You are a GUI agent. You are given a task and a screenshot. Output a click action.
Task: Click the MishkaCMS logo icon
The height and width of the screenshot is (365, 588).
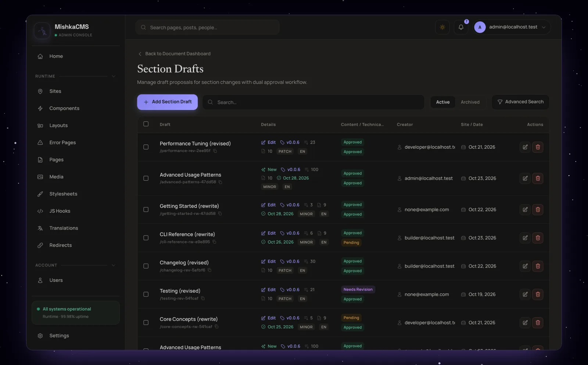point(42,31)
